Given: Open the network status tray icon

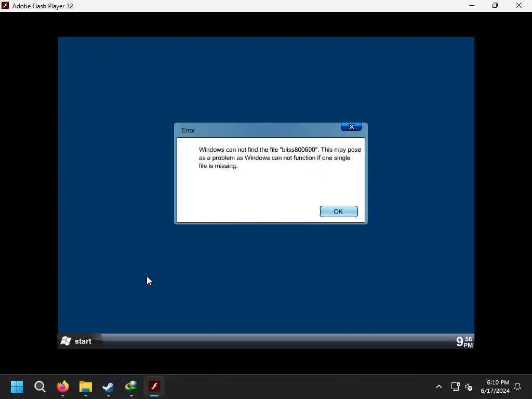Looking at the screenshot, I should coord(455,387).
